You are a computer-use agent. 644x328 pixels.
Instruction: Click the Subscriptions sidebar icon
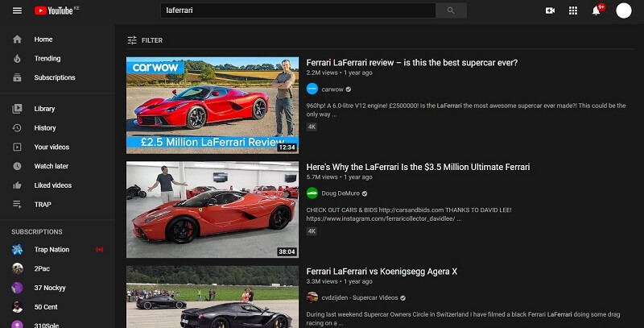coord(17,77)
